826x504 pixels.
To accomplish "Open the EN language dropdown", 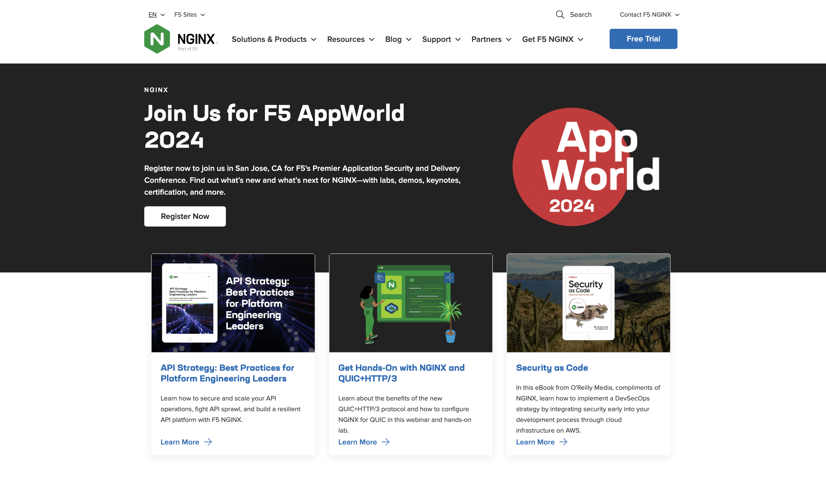I will tap(157, 15).
